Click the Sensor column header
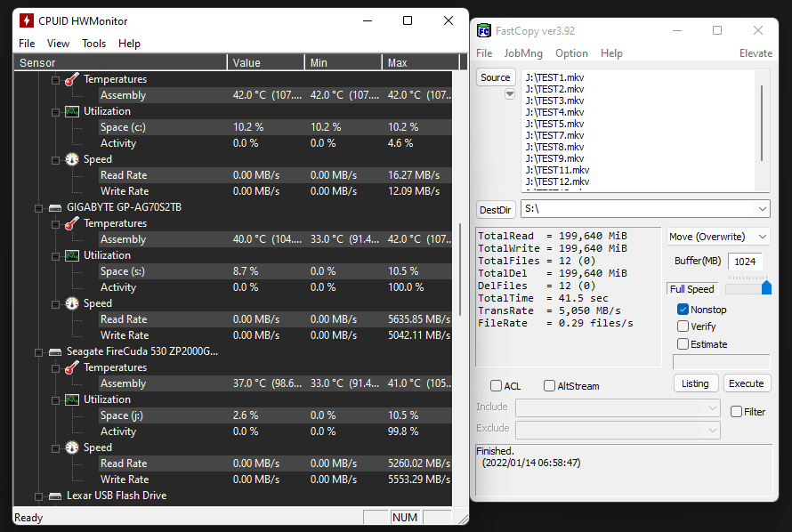 pyautogui.click(x=120, y=62)
